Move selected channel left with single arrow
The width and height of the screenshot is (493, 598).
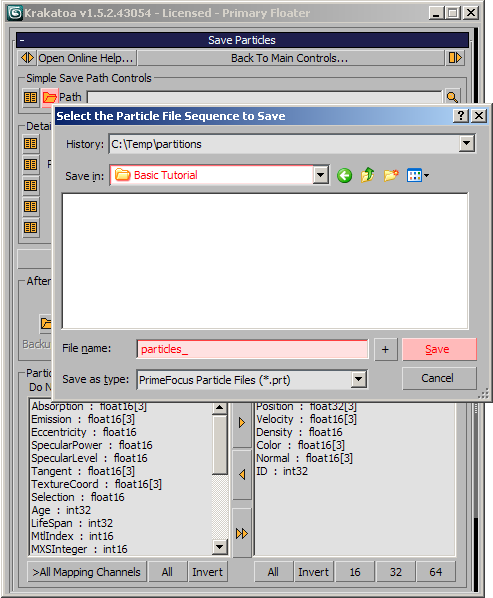[x=242, y=474]
